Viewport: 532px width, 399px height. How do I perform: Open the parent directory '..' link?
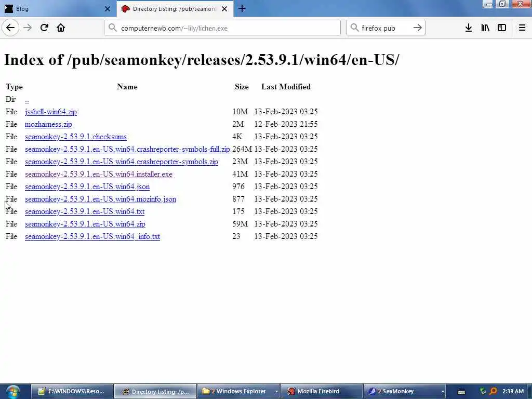27,100
